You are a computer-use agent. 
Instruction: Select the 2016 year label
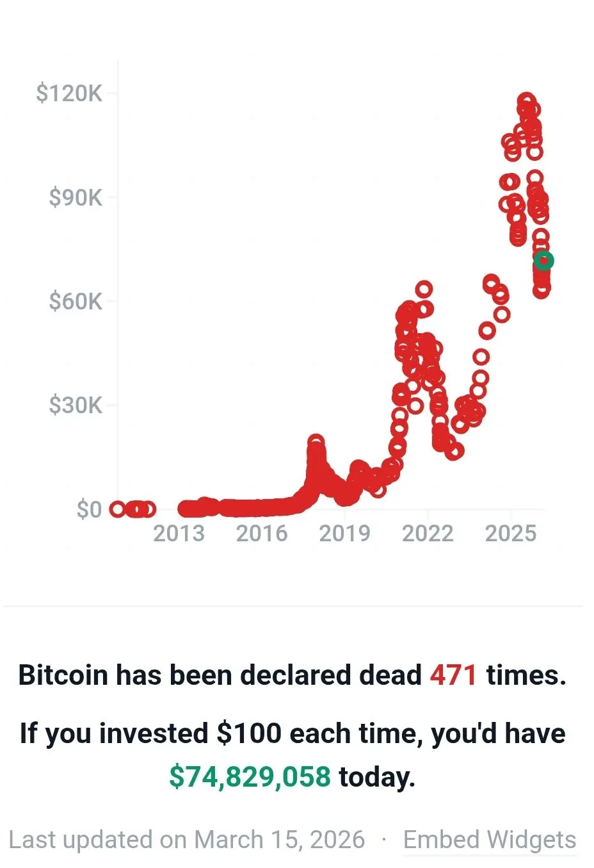point(262,533)
